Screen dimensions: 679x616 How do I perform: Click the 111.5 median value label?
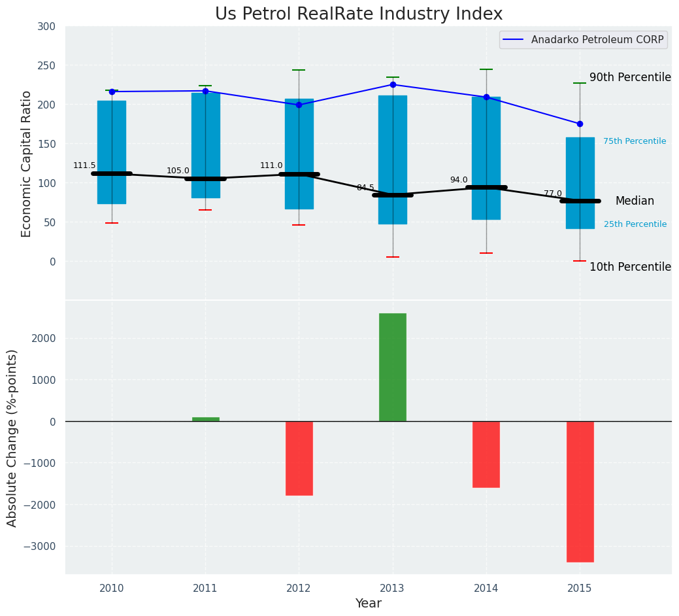point(84,166)
